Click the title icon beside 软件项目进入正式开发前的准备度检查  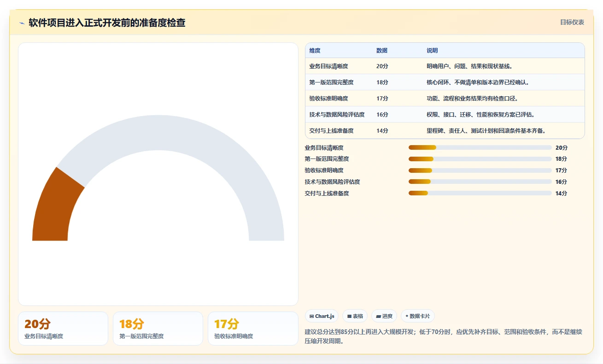[x=22, y=23]
